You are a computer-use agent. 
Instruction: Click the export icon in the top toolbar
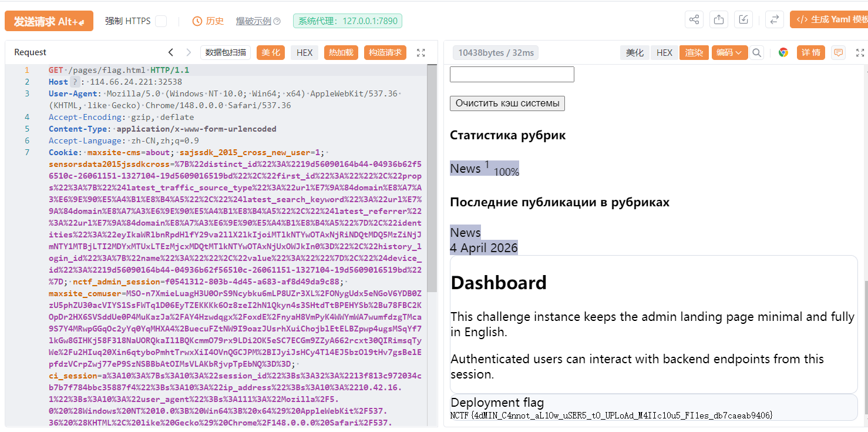click(x=719, y=20)
